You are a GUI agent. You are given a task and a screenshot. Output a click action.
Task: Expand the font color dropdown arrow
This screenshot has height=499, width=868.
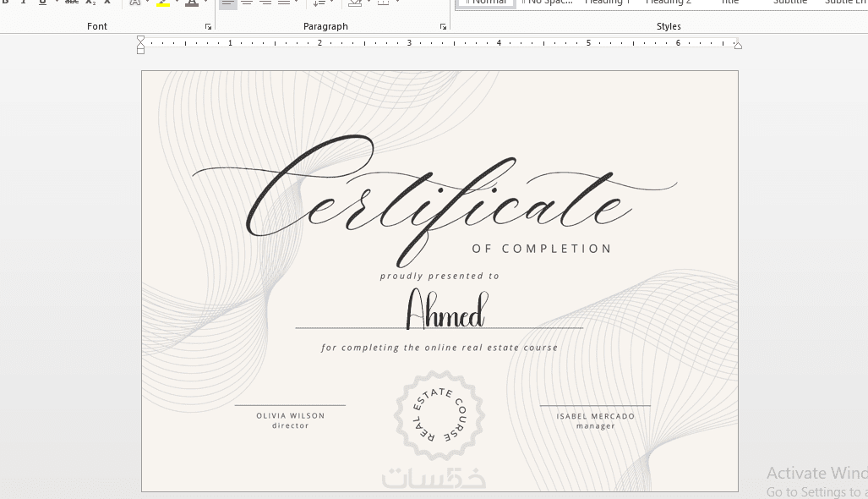tap(205, 3)
